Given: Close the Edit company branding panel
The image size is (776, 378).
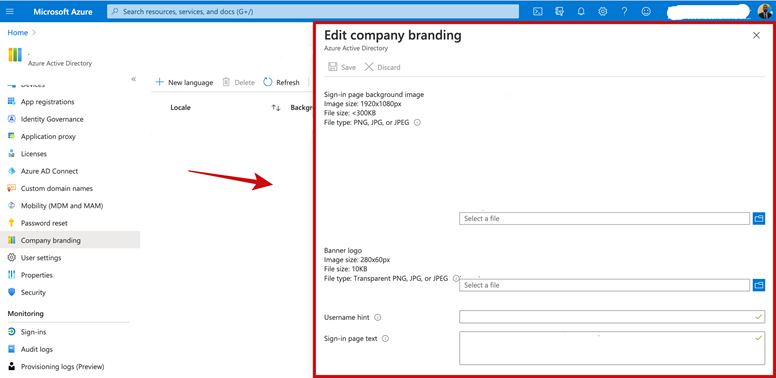Looking at the screenshot, I should point(756,35).
